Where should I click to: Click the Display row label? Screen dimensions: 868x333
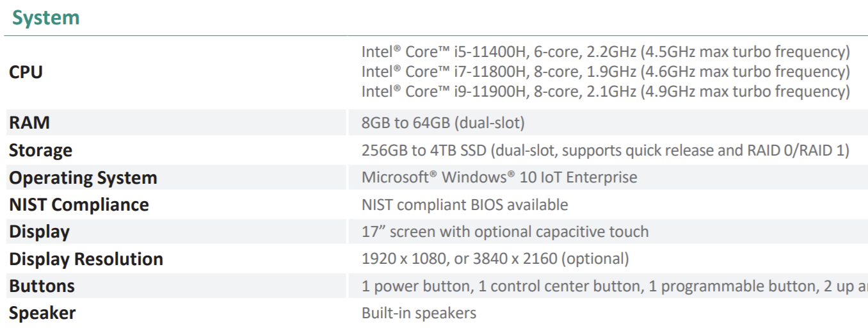pyautogui.click(x=39, y=232)
